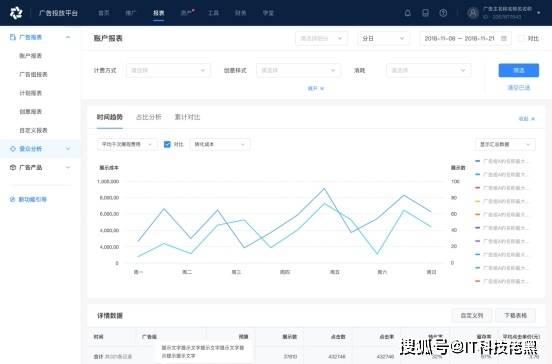This screenshot has height=364, width=552.
Task: Switch to the 占比分析 tab
Action: [149, 117]
